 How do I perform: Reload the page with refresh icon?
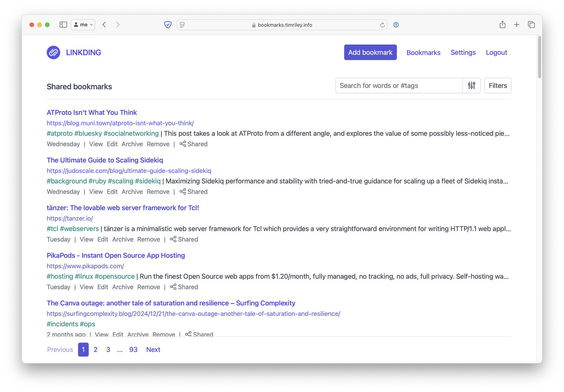click(x=382, y=25)
